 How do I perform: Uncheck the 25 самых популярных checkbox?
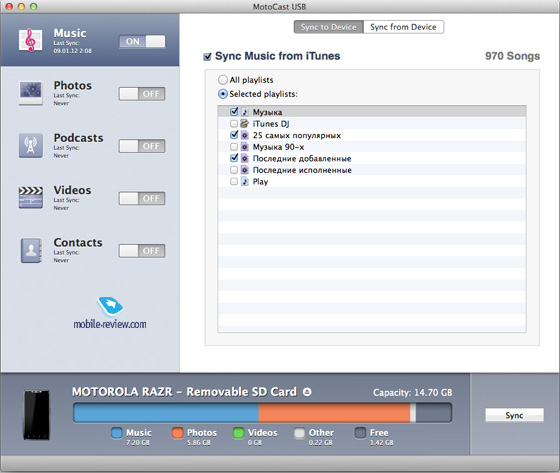click(x=234, y=135)
